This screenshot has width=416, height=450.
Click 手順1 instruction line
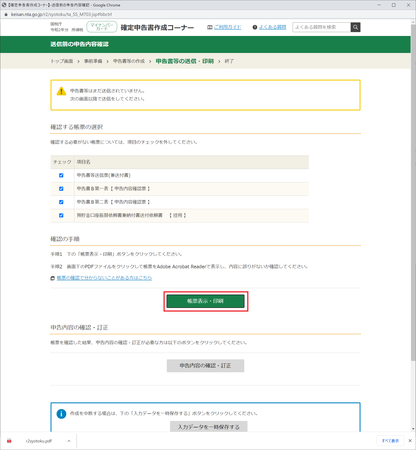(x=116, y=254)
